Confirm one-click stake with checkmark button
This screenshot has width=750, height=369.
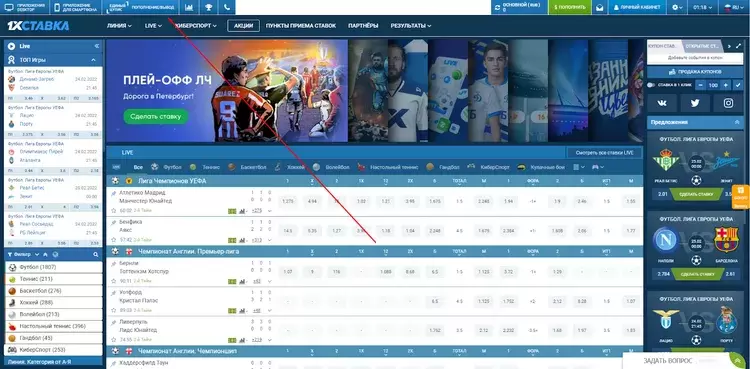(x=738, y=85)
